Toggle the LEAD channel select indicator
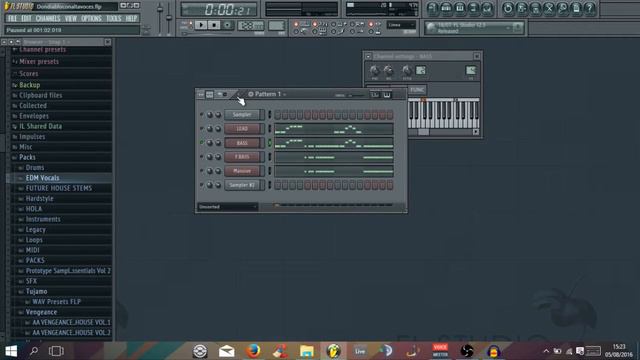The height and width of the screenshot is (360, 640). (x=269, y=129)
